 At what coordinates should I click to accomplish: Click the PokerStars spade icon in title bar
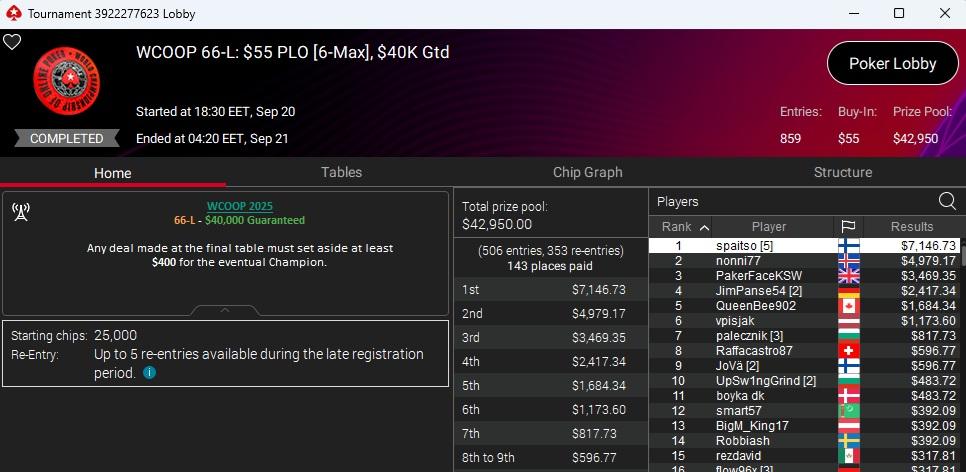(12, 14)
